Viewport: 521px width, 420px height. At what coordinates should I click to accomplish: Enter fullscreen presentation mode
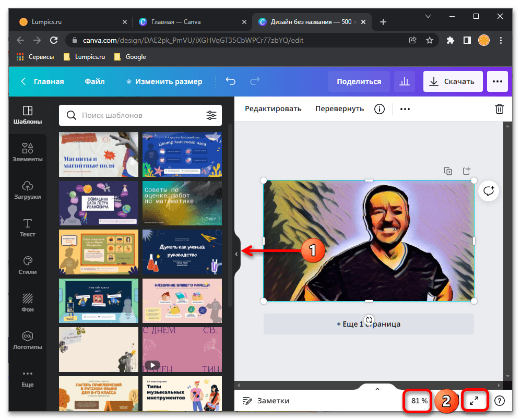point(474,401)
